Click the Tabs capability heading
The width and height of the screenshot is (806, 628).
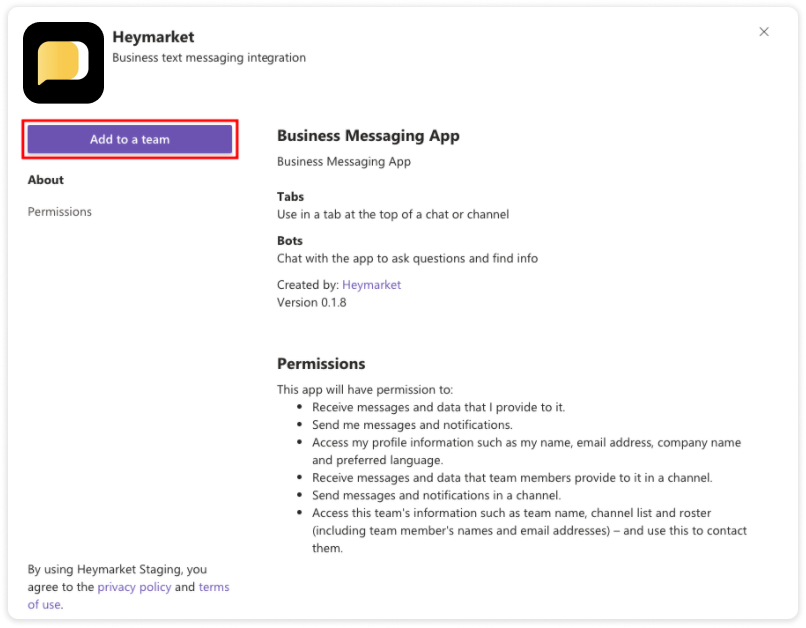click(290, 197)
